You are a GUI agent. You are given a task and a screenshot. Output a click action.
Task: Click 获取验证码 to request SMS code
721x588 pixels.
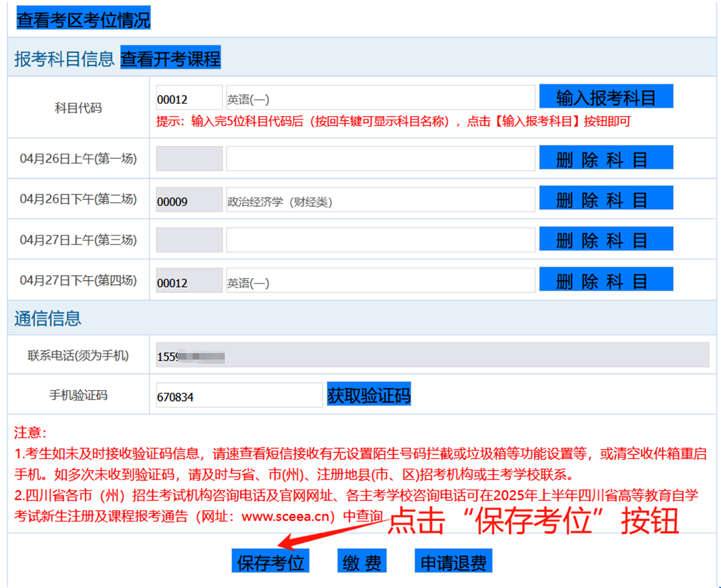pos(368,395)
